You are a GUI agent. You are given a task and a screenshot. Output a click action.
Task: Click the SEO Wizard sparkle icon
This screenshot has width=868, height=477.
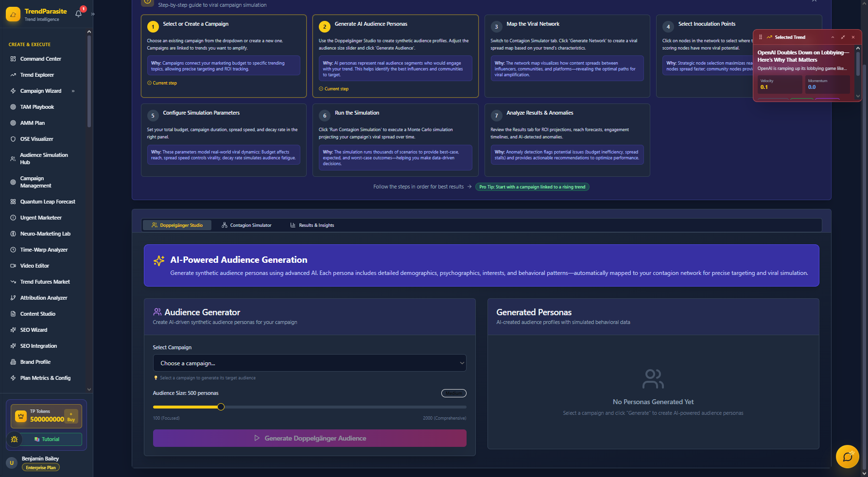coord(13,330)
